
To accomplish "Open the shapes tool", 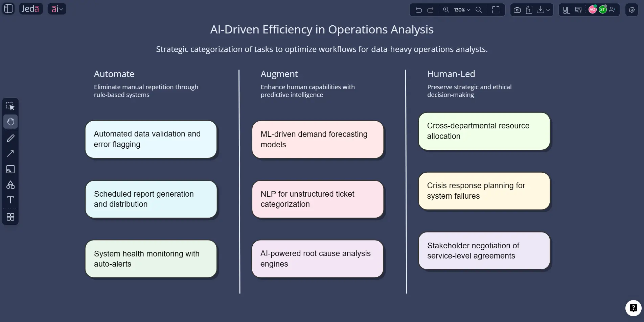I will (x=10, y=185).
